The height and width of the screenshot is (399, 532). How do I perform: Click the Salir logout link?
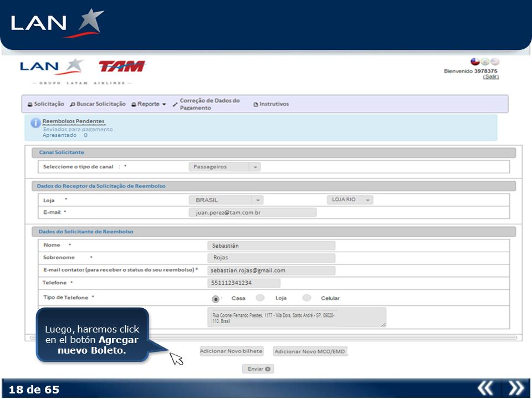click(x=491, y=76)
